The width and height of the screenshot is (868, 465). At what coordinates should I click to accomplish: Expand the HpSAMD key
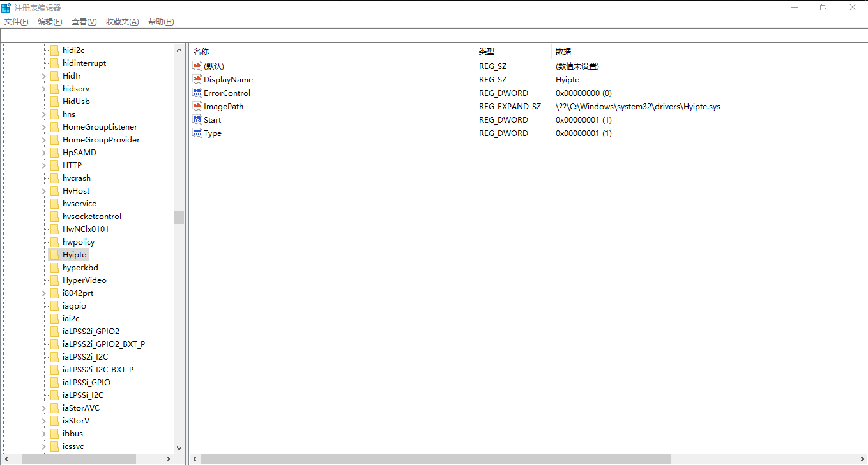click(43, 152)
